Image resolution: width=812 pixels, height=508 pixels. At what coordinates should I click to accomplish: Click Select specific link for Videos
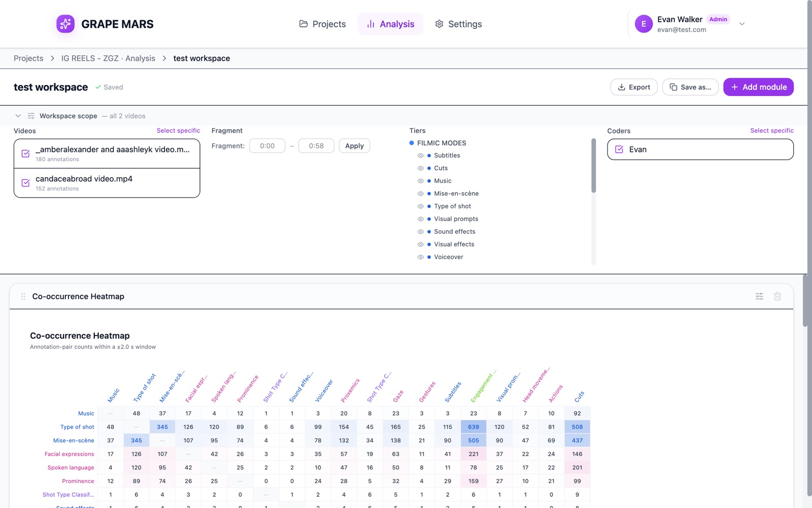point(178,131)
